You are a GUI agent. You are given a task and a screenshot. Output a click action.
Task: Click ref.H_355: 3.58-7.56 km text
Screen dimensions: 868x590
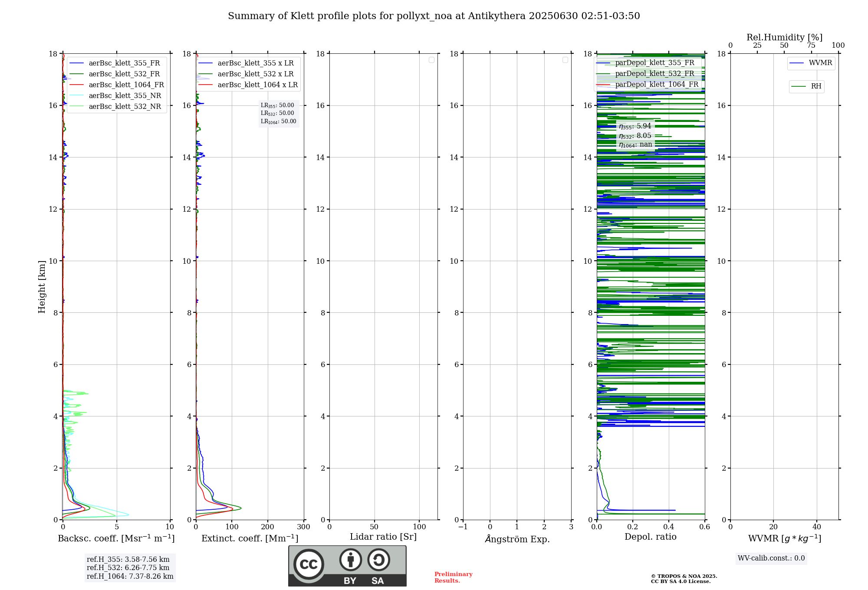point(128,560)
